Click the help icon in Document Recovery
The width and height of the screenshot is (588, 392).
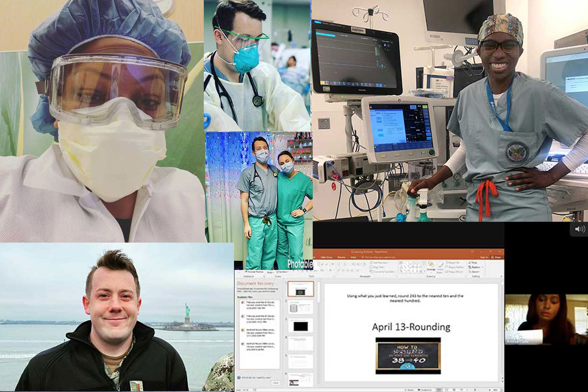pyautogui.click(x=239, y=378)
